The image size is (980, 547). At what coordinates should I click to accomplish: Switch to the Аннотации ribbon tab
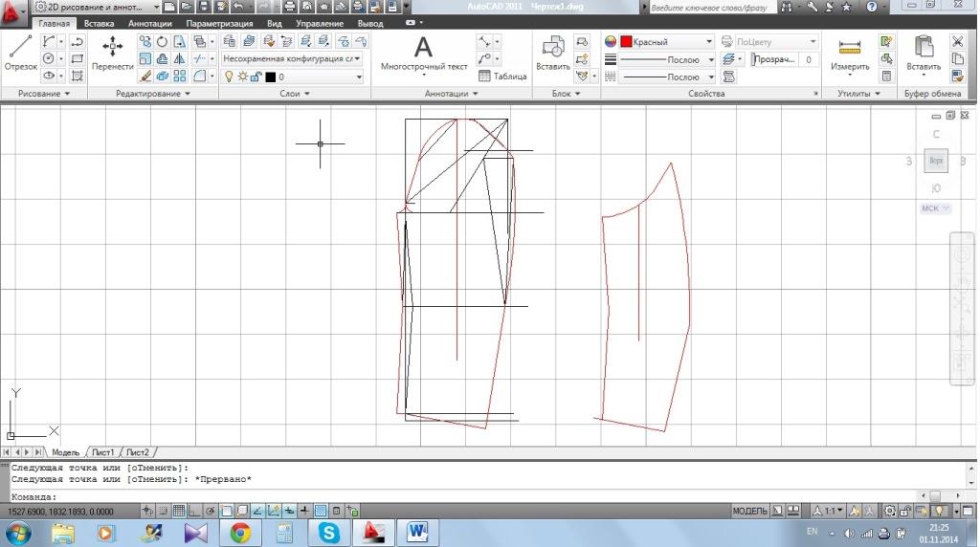click(x=150, y=23)
